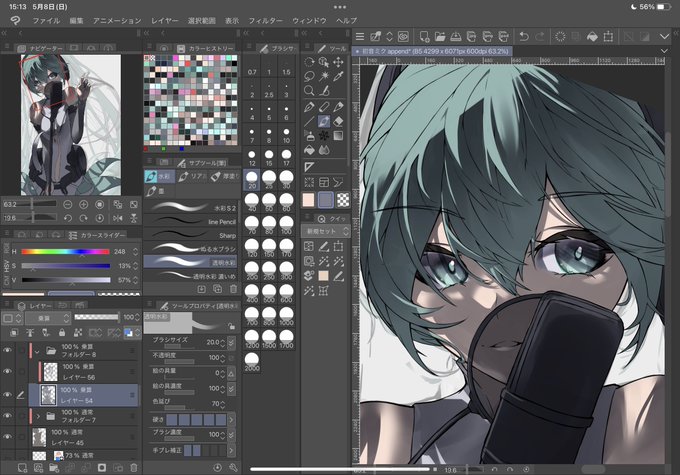Collapse Folder 8 chevron
Image resolution: width=680 pixels, height=475 pixels.
[37, 351]
